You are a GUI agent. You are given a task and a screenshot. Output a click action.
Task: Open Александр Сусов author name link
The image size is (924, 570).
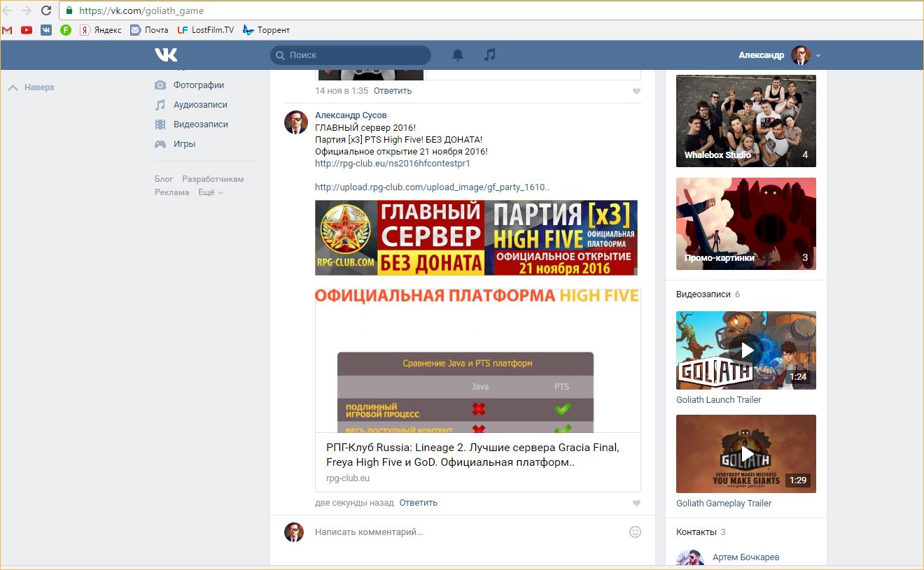point(351,115)
